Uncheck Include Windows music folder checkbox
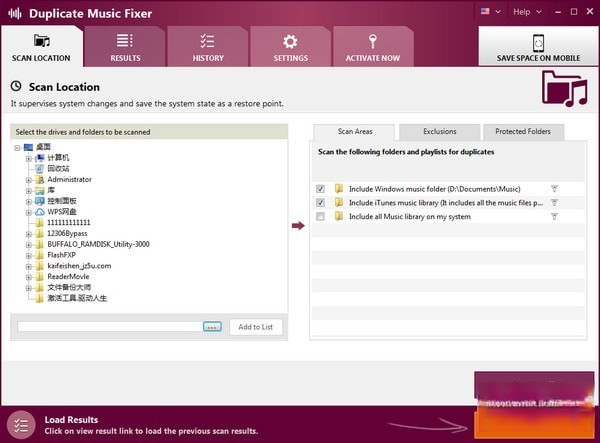The width and height of the screenshot is (600, 443). click(320, 189)
